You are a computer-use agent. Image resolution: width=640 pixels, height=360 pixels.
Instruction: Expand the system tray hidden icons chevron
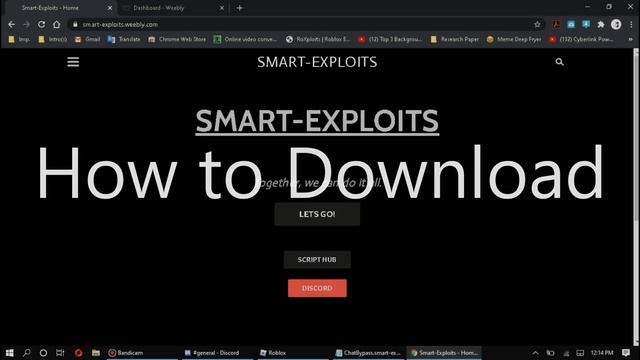pos(535,353)
